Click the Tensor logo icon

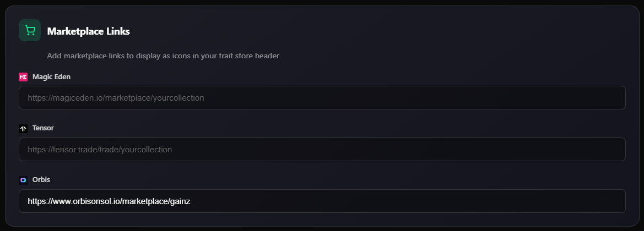click(x=23, y=128)
